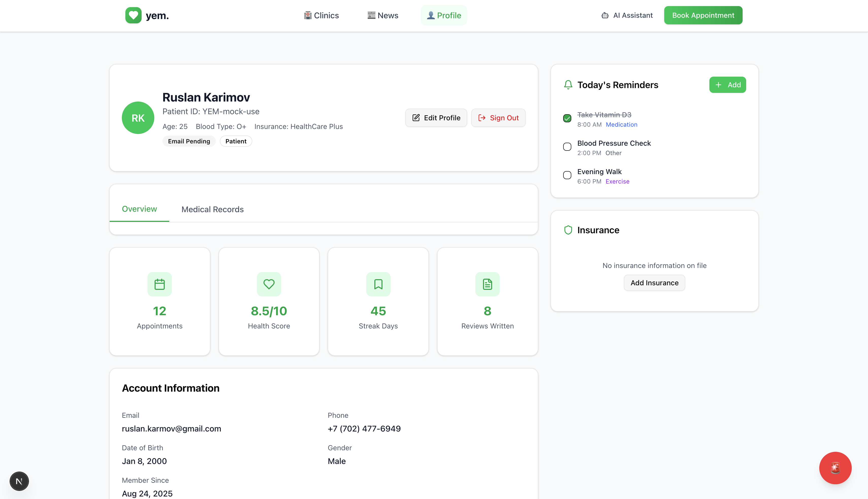Switch to the Medical Records tab
This screenshot has width=868, height=499.
pos(212,209)
